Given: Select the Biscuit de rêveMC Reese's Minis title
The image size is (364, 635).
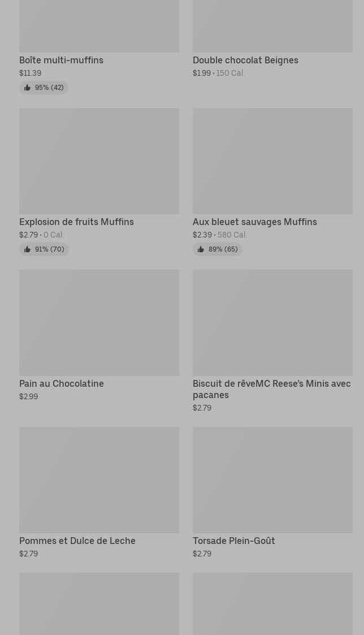Looking at the screenshot, I should (x=271, y=389).
